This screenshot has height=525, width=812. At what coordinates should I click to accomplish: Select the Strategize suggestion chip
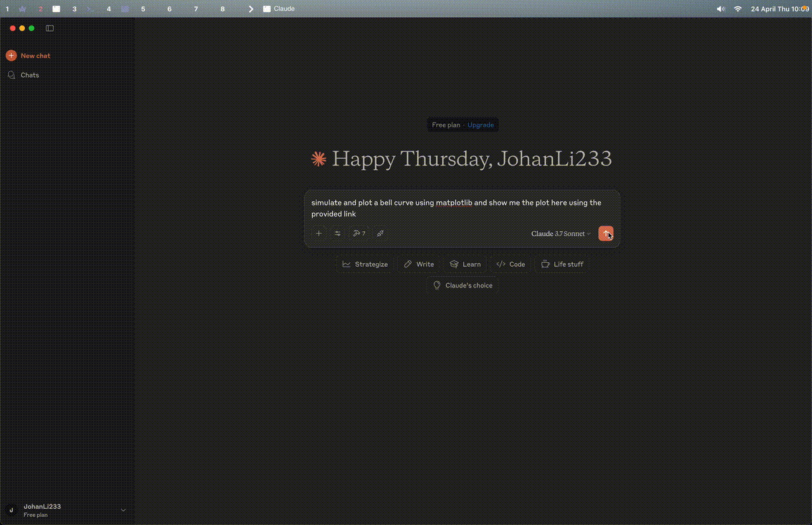(365, 264)
